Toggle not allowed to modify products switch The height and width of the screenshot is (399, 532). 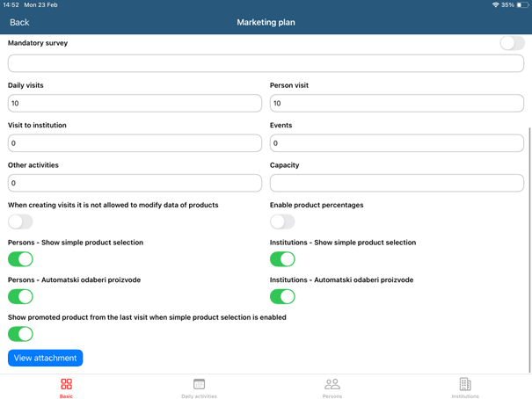[x=20, y=221]
